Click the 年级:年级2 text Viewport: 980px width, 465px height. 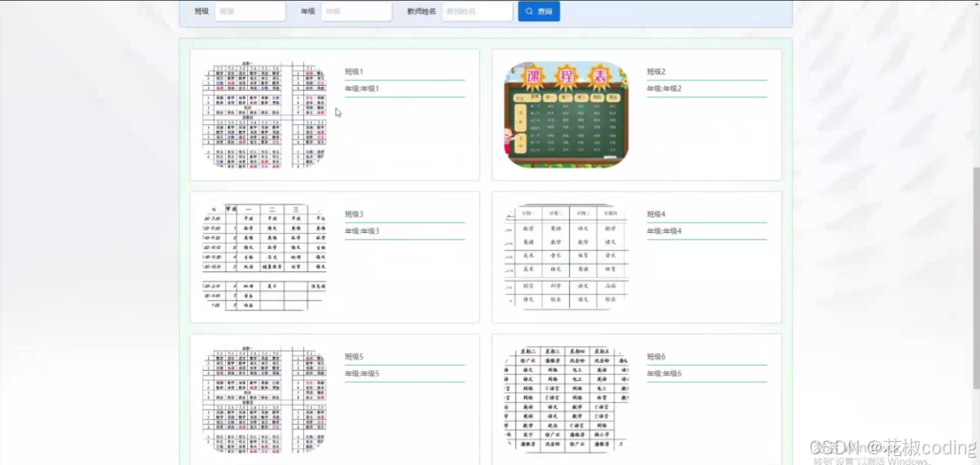665,89
